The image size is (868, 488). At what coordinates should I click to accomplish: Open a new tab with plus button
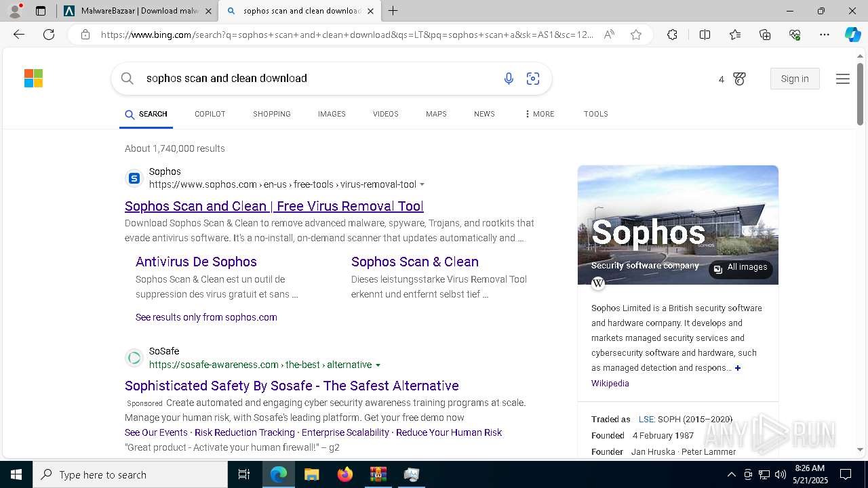click(393, 11)
